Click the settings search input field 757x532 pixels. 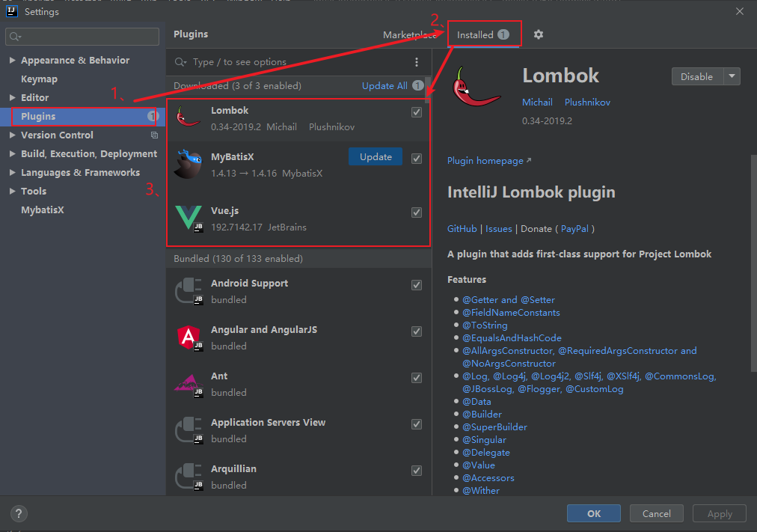pyautogui.click(x=82, y=37)
